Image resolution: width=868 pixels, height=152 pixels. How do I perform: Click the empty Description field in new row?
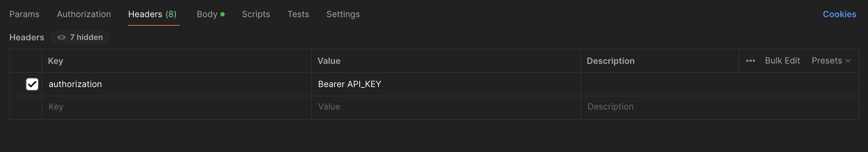[720, 107]
